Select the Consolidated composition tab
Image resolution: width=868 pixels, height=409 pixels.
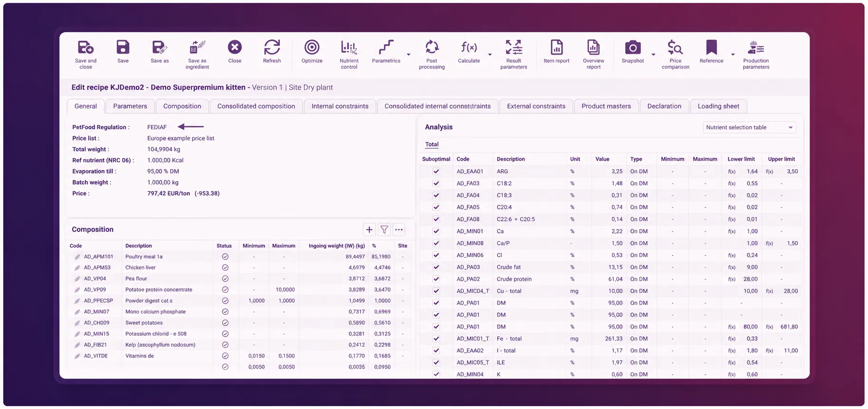(256, 106)
